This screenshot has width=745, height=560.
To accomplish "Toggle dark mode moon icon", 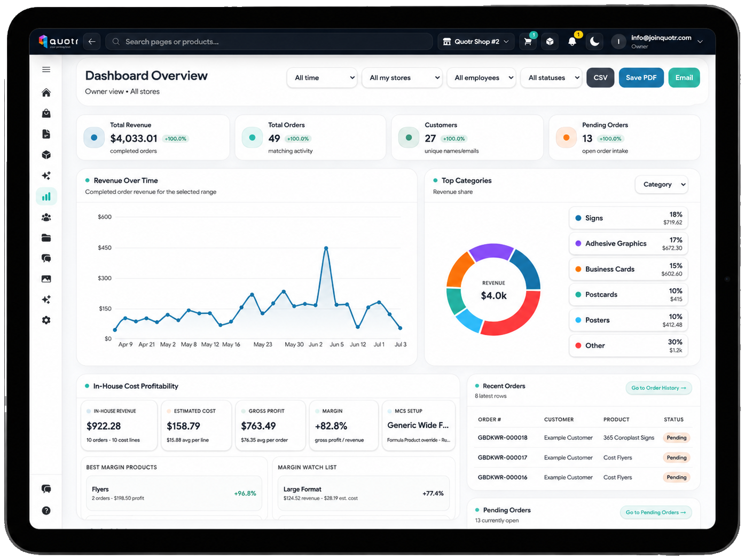I will 594,42.
